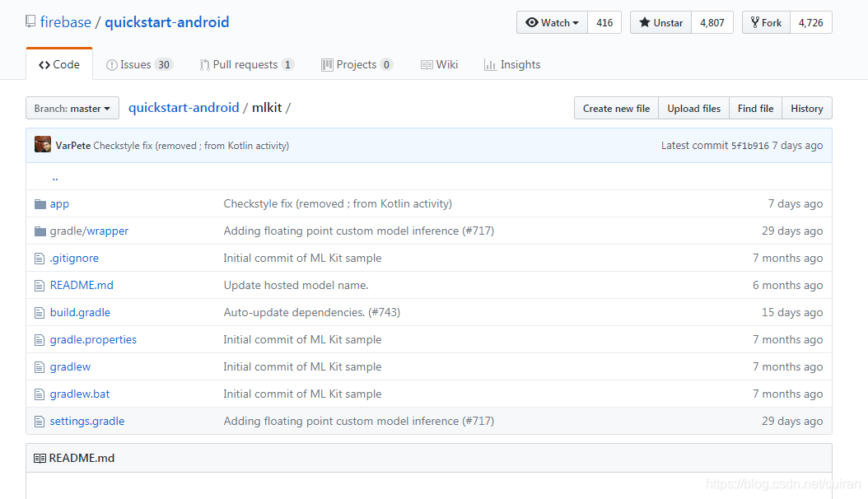Viewport: 868px width, 499px height.
Task: Go to the firebase owner link
Action: point(65,22)
